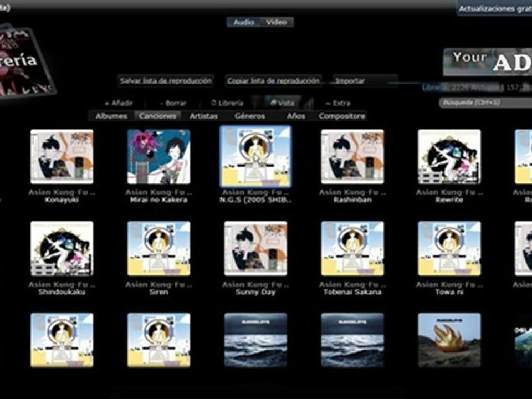Open the Vista menu
The image size is (532, 399).
tap(283, 103)
